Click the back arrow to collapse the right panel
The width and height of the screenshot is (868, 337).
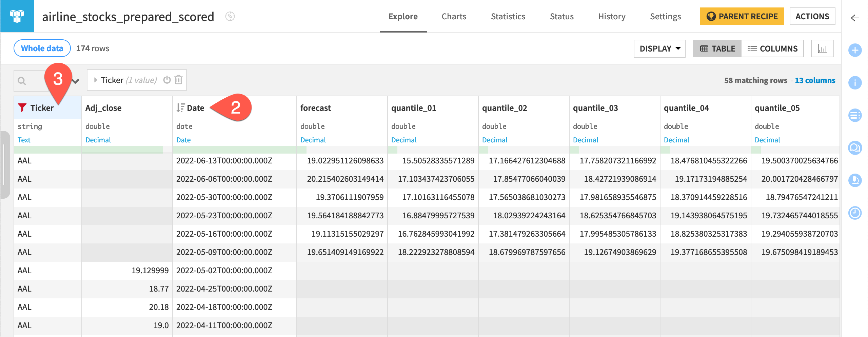coord(855,18)
